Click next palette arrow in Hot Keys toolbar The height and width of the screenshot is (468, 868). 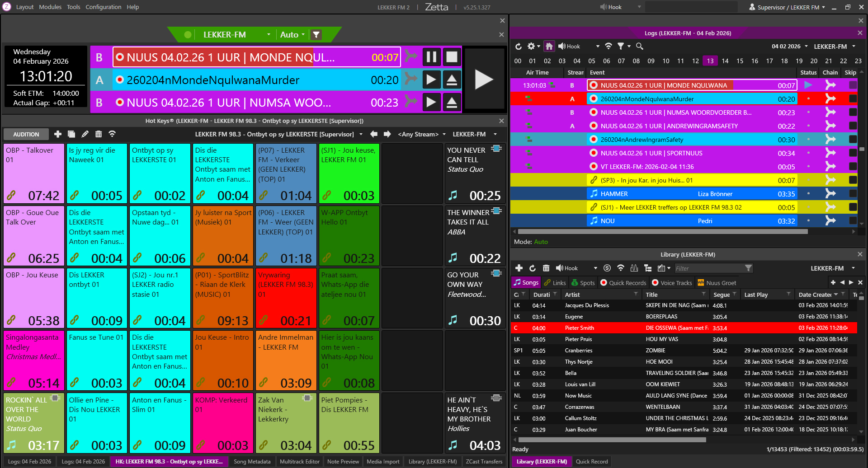pyautogui.click(x=387, y=134)
